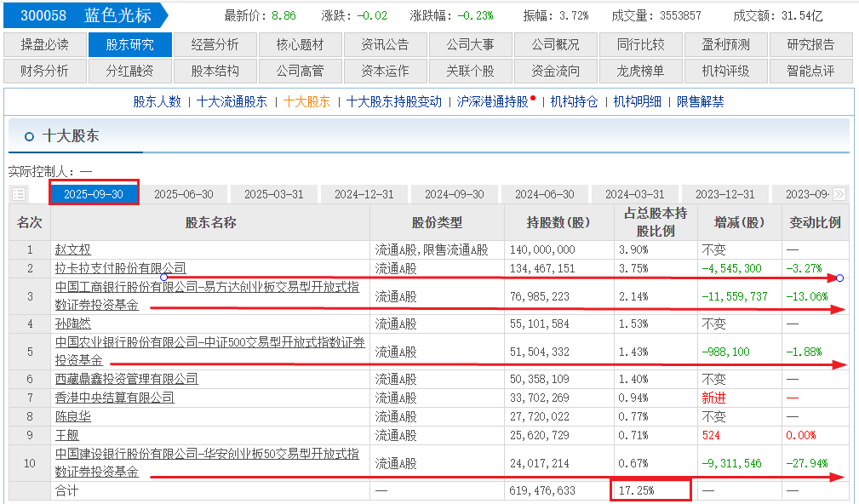This screenshot has height=504, width=859.
Task: Go to 股东人数 section link
Action: [157, 101]
